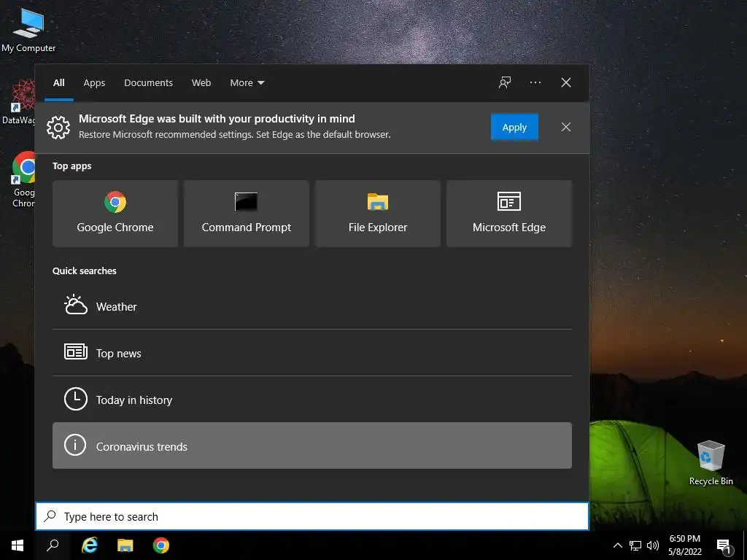This screenshot has width=747, height=560.
Task: Dismiss the Microsoft Edge suggestion banner
Action: tap(566, 127)
